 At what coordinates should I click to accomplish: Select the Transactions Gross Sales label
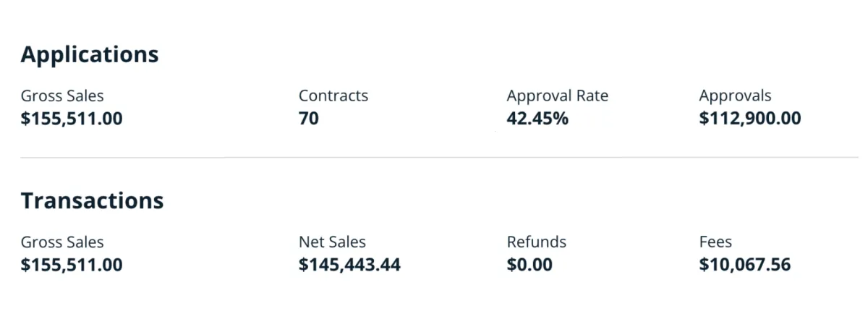pos(62,242)
